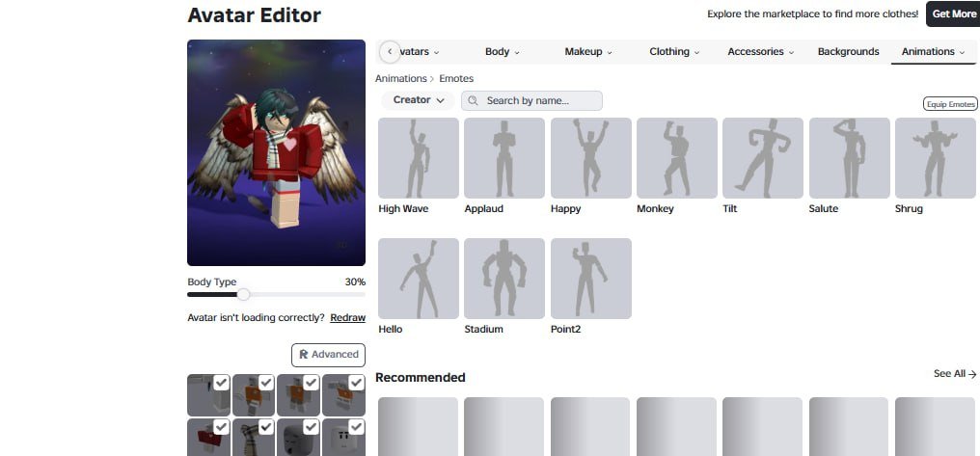Click the Equip Emotes button
980x456 pixels.
pyautogui.click(x=950, y=104)
